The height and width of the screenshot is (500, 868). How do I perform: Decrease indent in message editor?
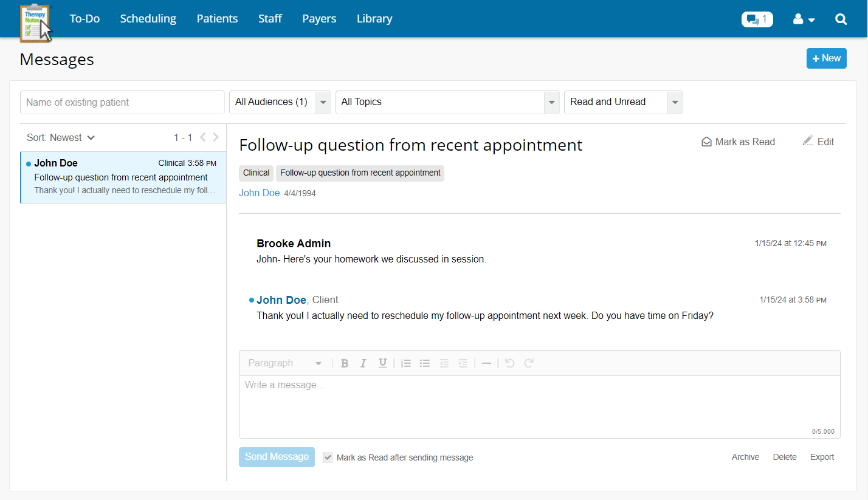[x=444, y=363]
